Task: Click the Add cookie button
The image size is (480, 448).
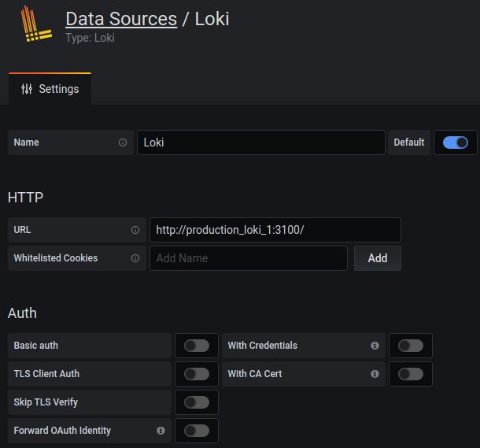Action: click(378, 258)
